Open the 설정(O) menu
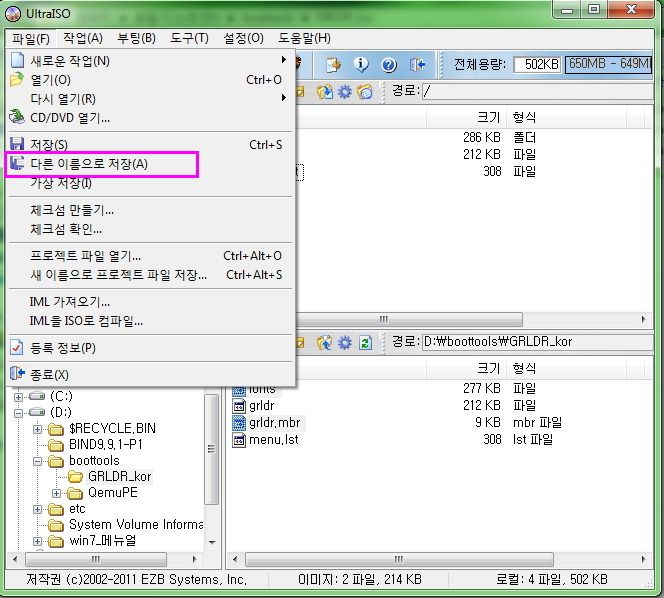664x598 pixels. pyautogui.click(x=243, y=38)
